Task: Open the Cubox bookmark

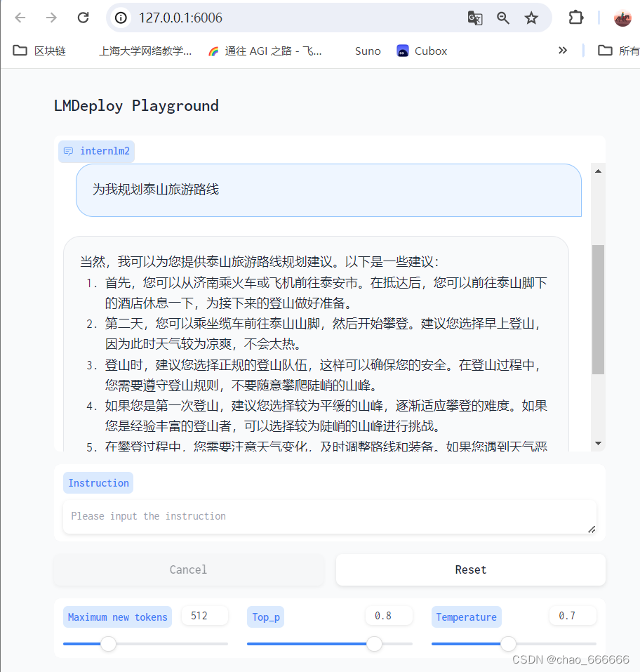Action: [422, 51]
